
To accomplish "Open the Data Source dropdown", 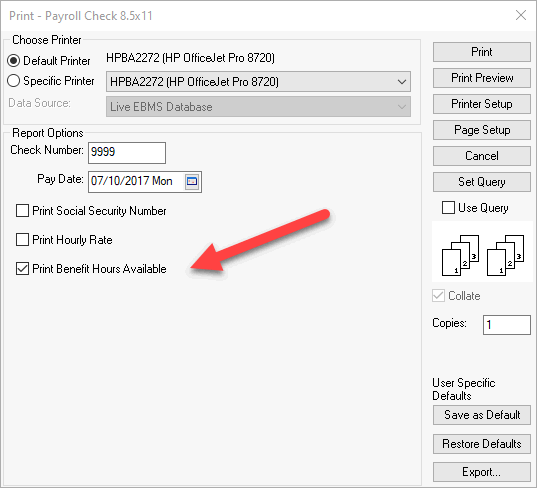I will click(258, 107).
